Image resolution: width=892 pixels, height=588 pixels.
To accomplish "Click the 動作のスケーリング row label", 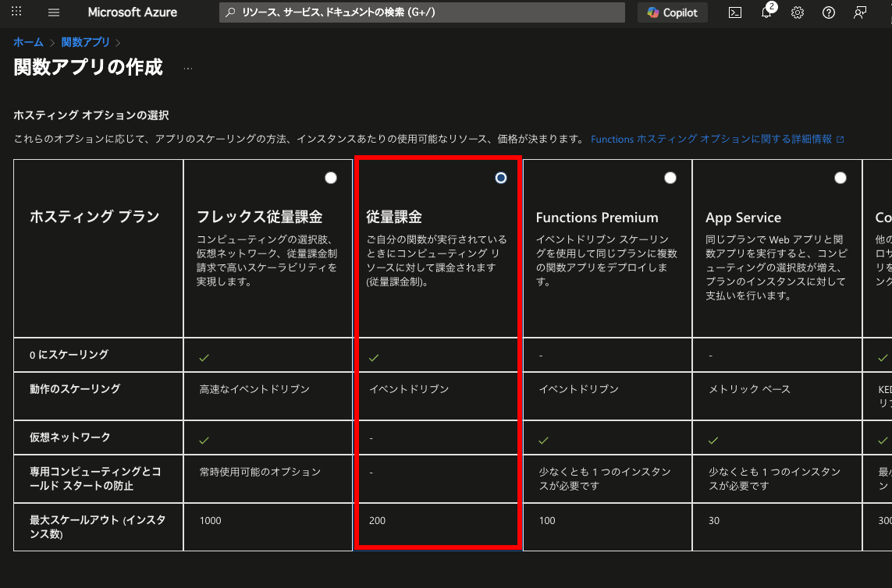I will point(75,388).
